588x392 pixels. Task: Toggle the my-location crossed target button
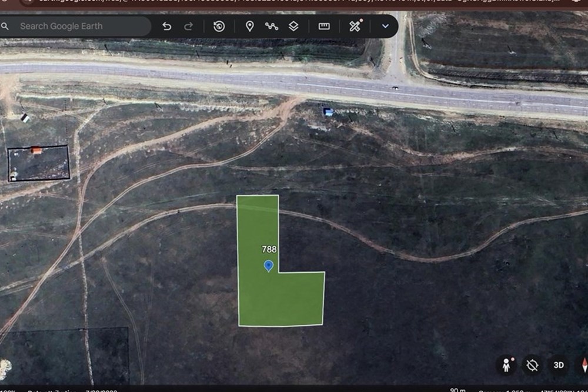(x=532, y=365)
